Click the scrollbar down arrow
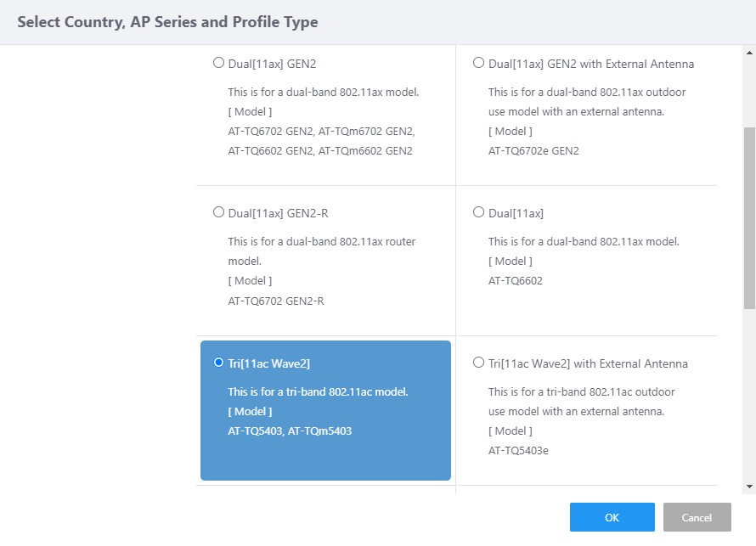 pos(749,486)
